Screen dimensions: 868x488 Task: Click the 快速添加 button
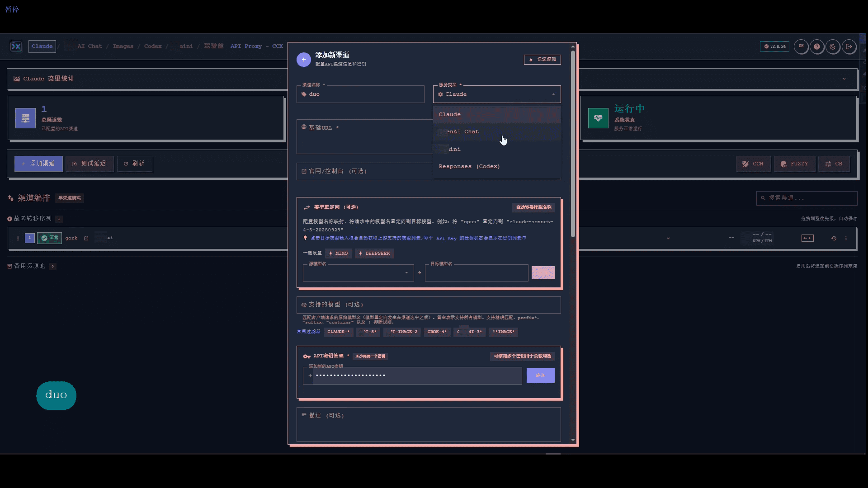542,59
